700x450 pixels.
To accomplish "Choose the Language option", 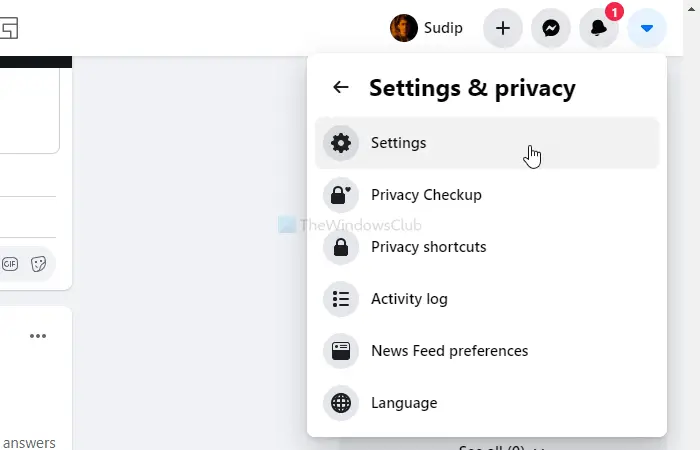I will 487,403.
